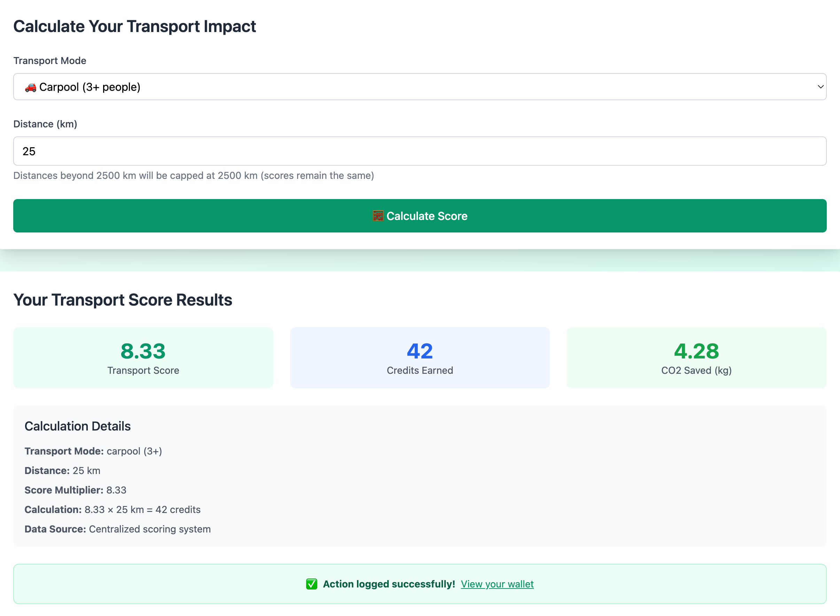Click the red car emoji in dropdown
This screenshot has width=840, height=616.
tap(30, 87)
